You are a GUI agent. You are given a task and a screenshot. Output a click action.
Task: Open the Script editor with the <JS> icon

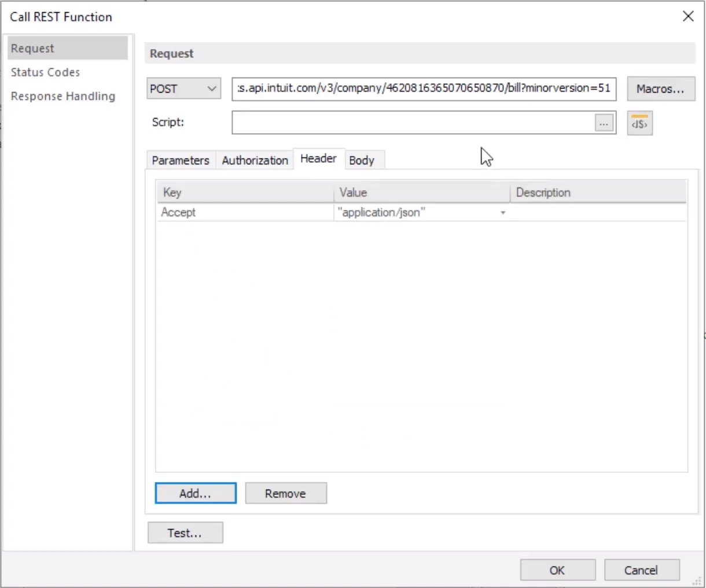(x=639, y=123)
